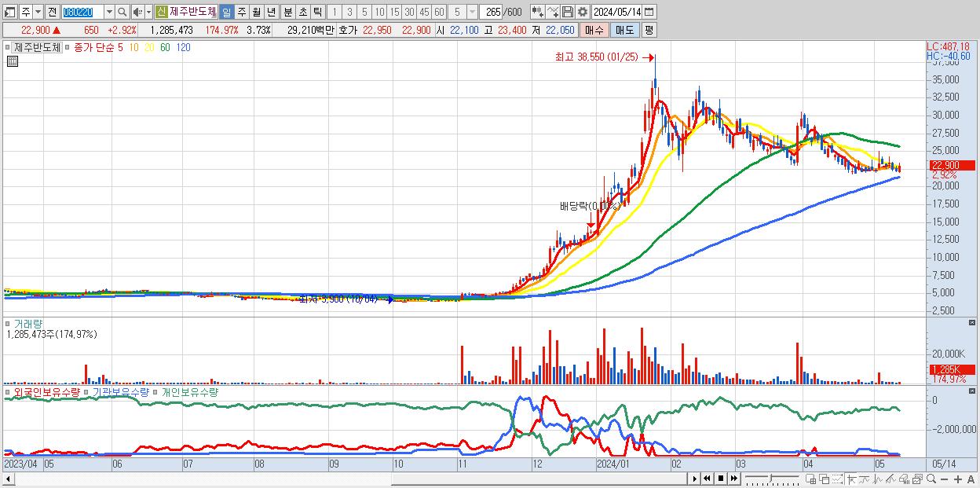Click the 신 badge icon before stock name
This screenshot has width=980, height=488.
pos(161,13)
